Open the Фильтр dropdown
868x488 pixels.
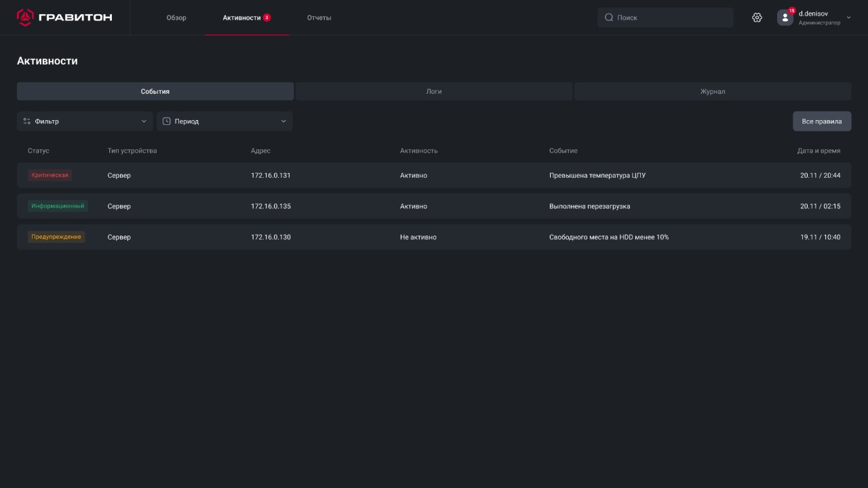pyautogui.click(x=85, y=121)
